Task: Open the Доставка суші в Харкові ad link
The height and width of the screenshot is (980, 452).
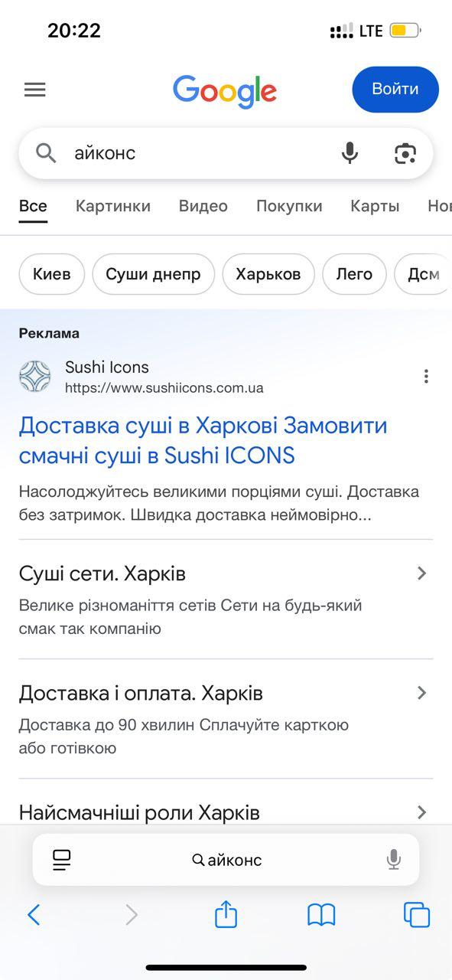Action: [203, 440]
